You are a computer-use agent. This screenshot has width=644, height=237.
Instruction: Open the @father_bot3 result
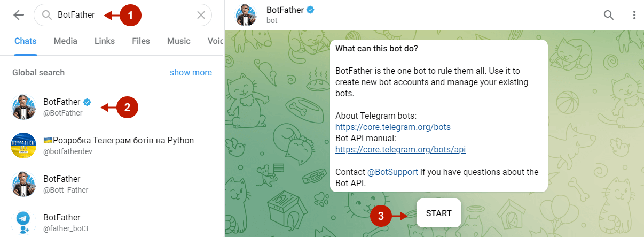(x=112, y=223)
